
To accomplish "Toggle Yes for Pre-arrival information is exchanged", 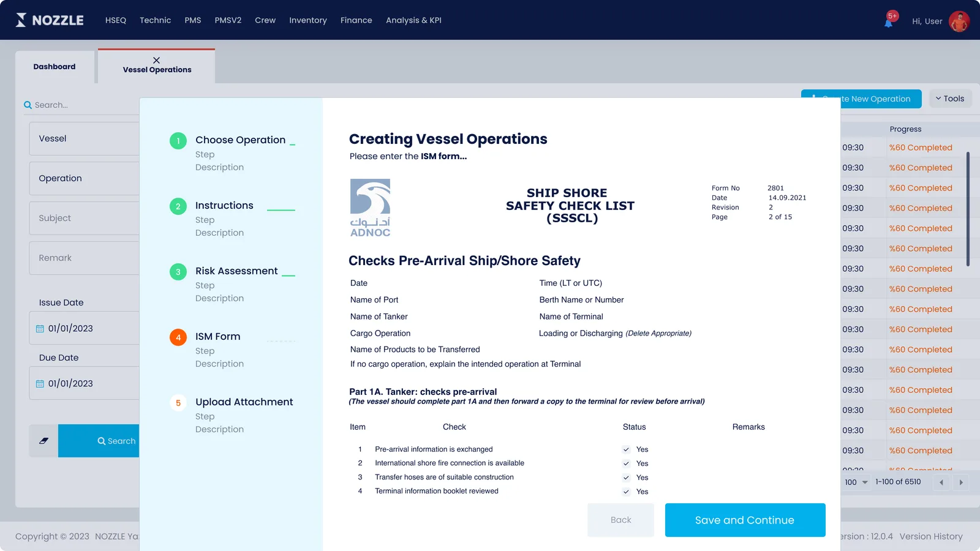I will (x=626, y=449).
